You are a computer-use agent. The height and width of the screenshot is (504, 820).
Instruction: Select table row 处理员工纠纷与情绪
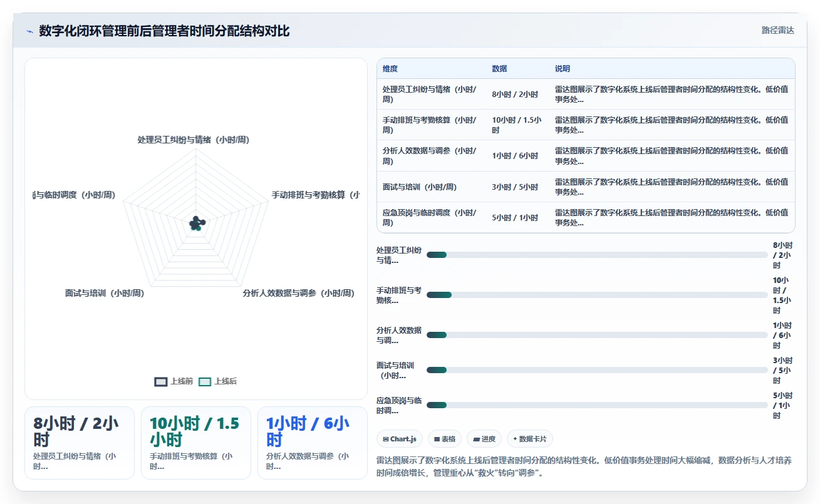pyautogui.click(x=586, y=95)
